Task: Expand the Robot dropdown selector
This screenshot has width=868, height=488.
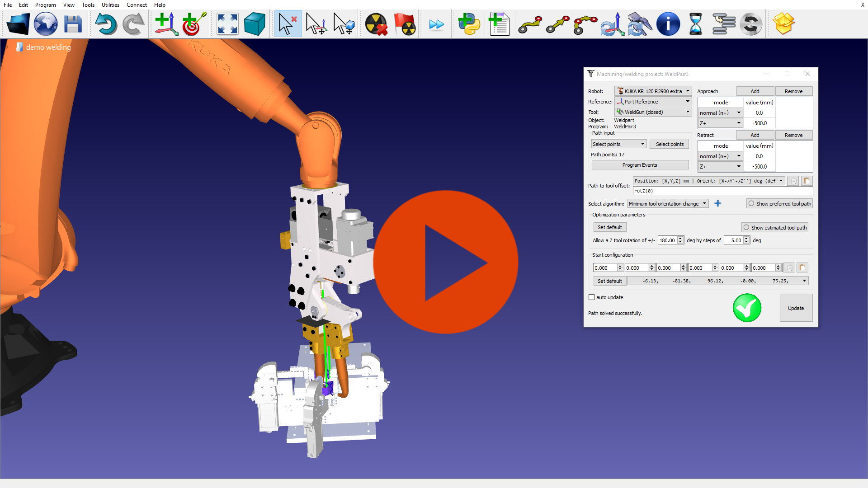Action: pyautogui.click(x=687, y=90)
